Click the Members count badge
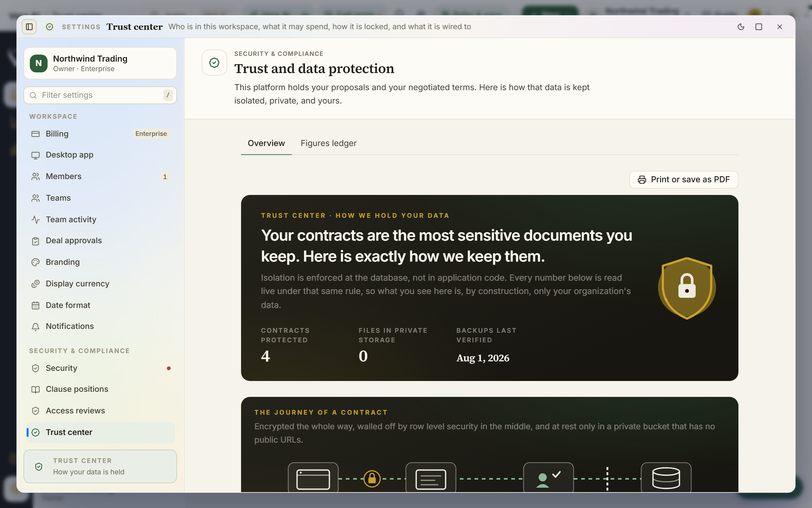Screen dimensions: 812x508 coord(165,177)
